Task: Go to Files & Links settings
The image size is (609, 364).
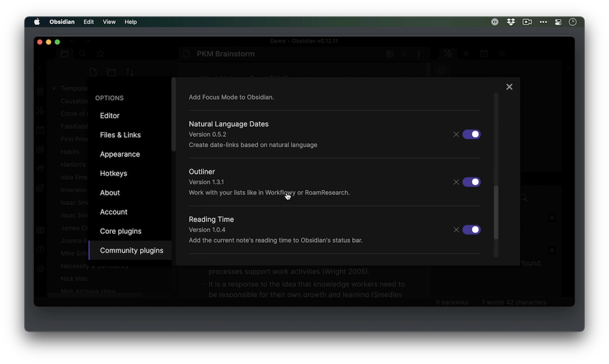Action: pos(130,135)
